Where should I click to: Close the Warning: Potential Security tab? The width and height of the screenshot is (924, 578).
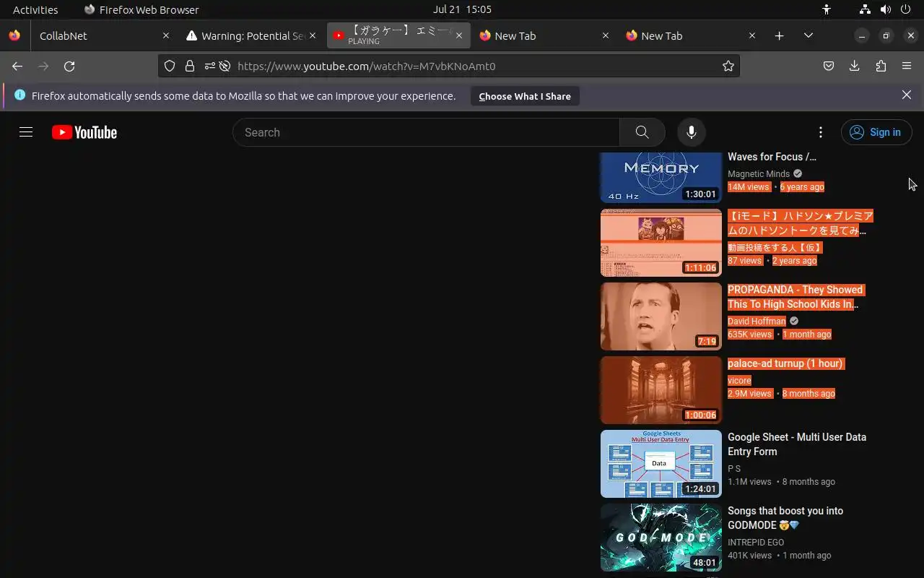point(313,35)
